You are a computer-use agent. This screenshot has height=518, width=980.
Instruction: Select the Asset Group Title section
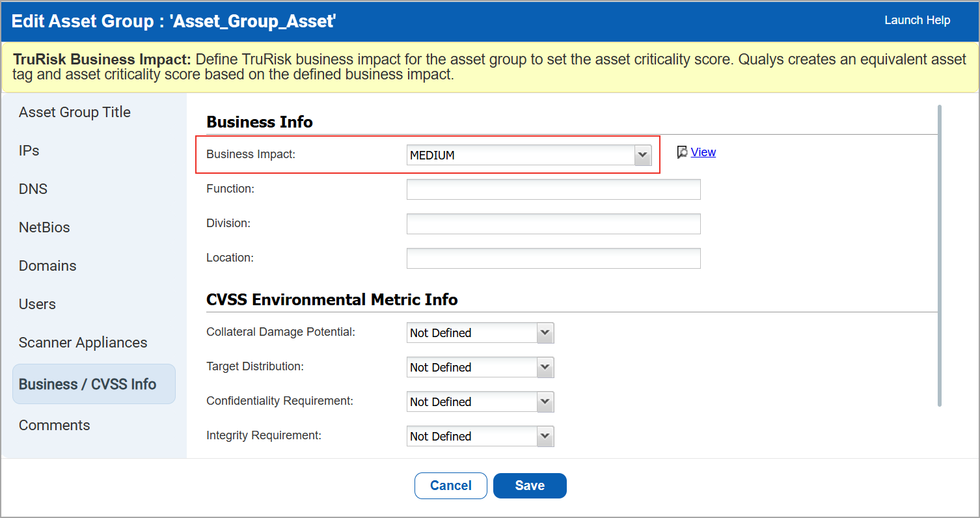(74, 112)
